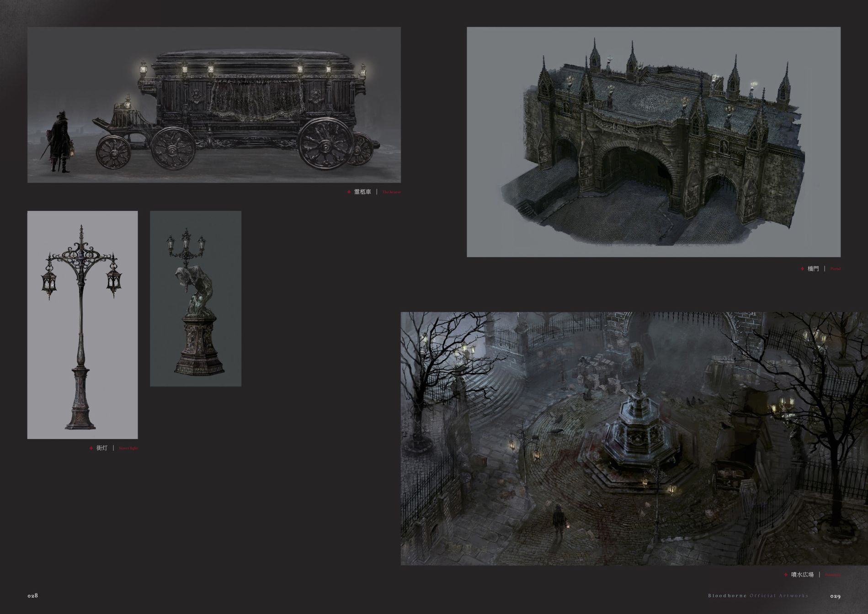Screen dimensions: 868x614
Task: Select the 橋門 caption text
Action: coord(813,269)
